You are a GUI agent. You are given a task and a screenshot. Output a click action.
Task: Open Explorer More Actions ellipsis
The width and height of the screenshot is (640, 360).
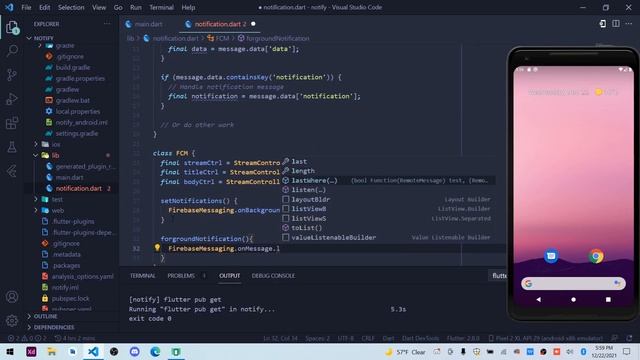click(x=107, y=24)
